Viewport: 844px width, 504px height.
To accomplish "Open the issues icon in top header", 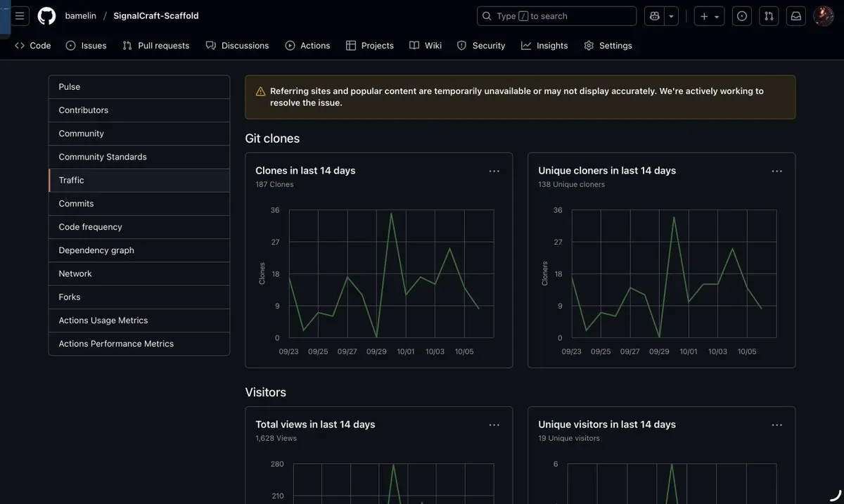I will point(742,16).
